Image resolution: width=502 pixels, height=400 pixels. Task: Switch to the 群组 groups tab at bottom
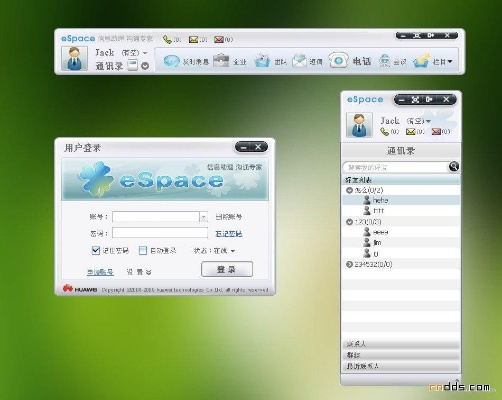(401, 355)
